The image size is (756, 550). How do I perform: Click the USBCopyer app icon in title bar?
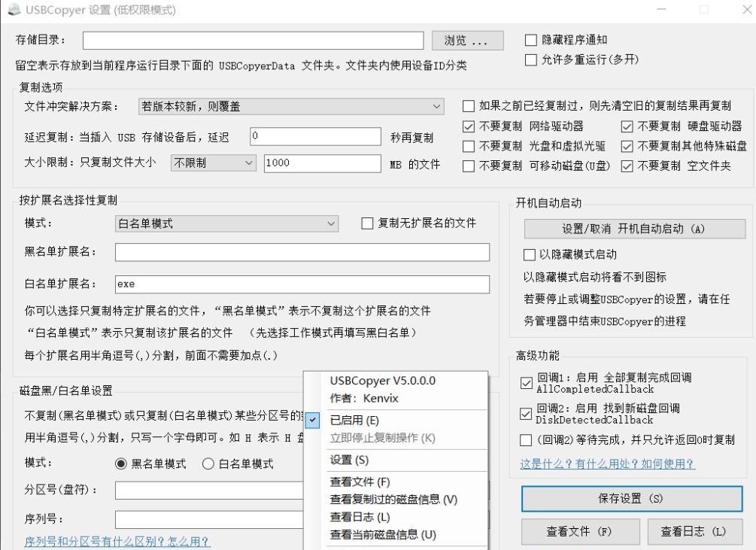(x=13, y=11)
